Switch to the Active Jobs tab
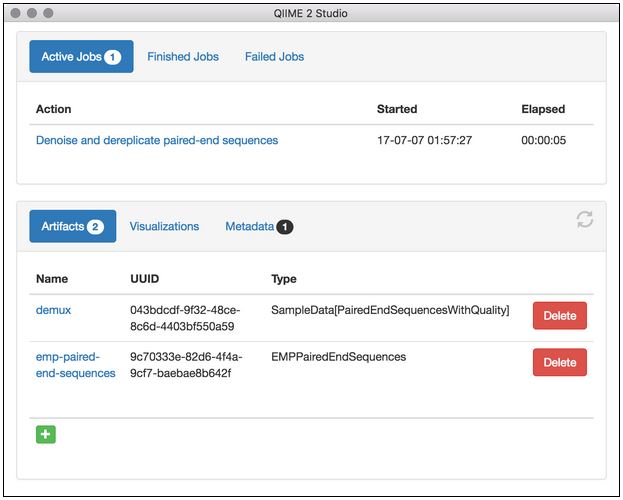Screen dimensions: 623x500 (x=81, y=57)
